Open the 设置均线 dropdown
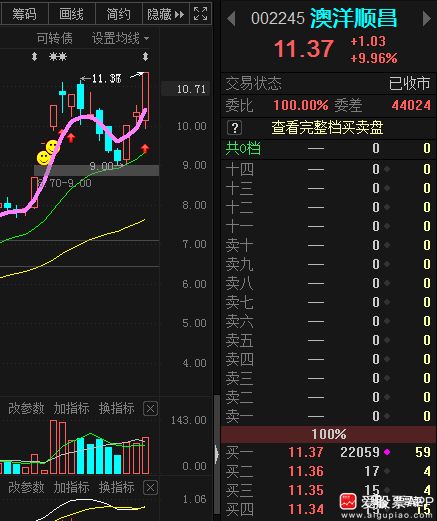Image resolution: width=437 pixels, height=521 pixels. pos(120,39)
